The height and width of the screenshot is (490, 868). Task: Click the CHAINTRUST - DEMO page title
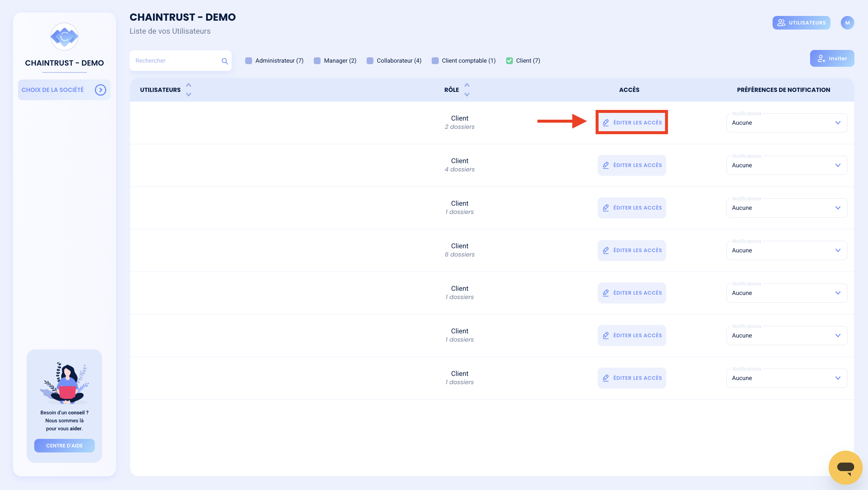tap(183, 17)
